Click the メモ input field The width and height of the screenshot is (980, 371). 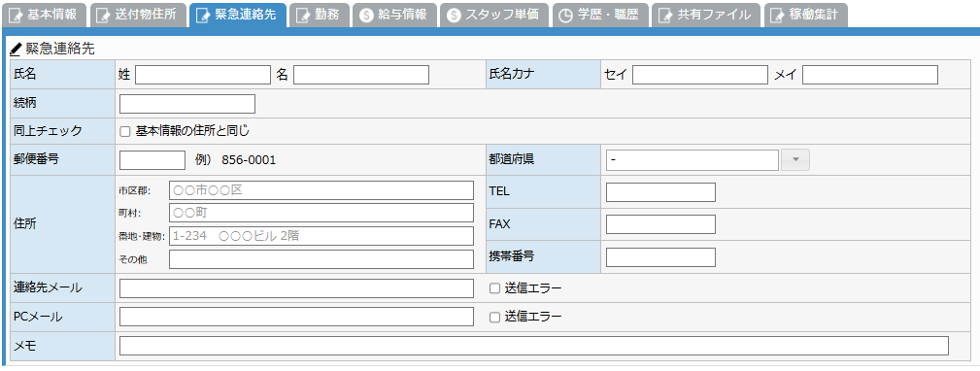[x=534, y=346]
